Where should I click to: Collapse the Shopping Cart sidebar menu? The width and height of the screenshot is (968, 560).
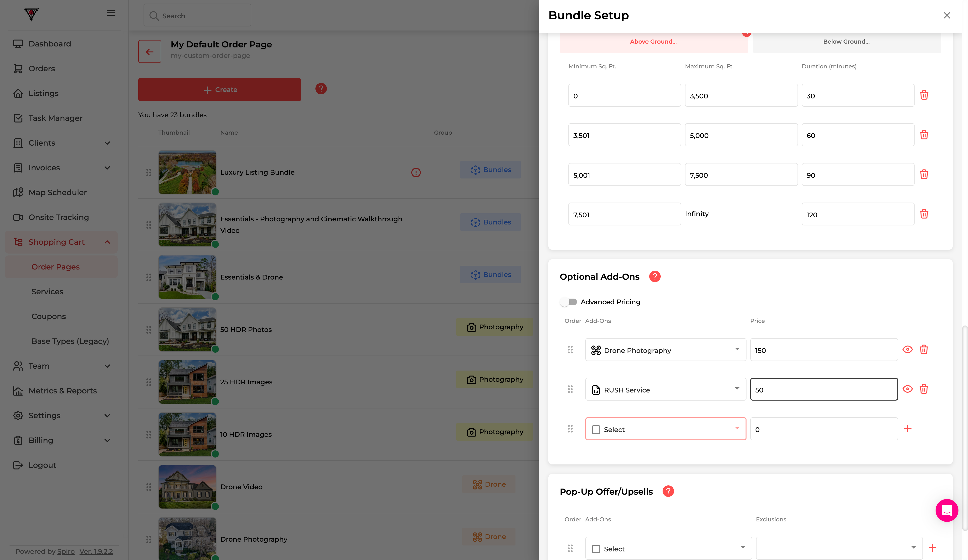tap(62, 242)
